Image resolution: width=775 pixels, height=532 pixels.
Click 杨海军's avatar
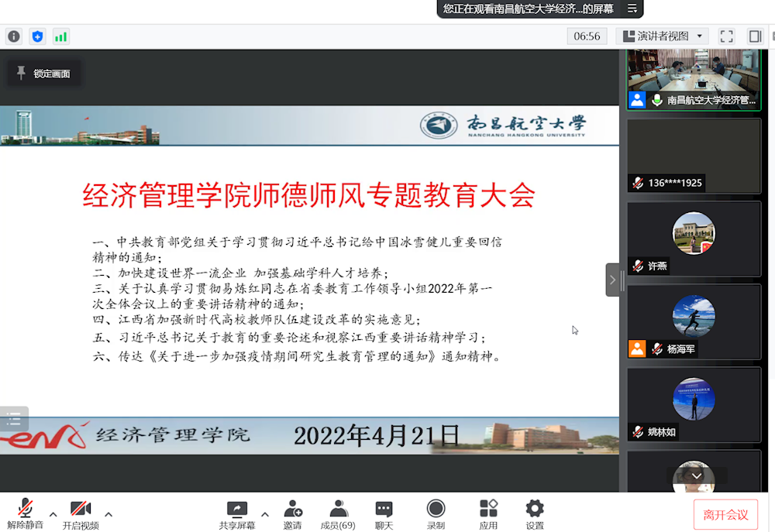[x=694, y=316]
